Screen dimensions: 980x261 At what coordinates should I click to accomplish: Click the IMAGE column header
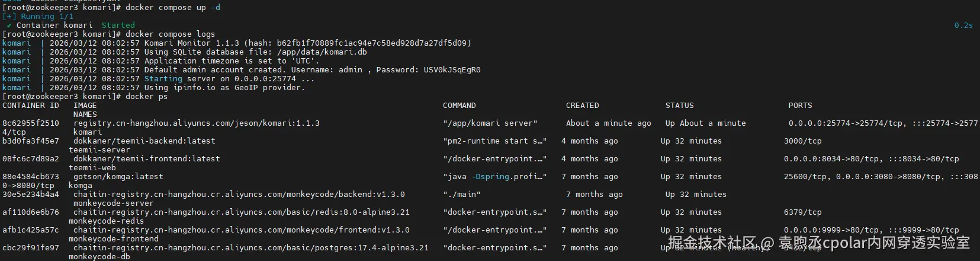point(85,106)
